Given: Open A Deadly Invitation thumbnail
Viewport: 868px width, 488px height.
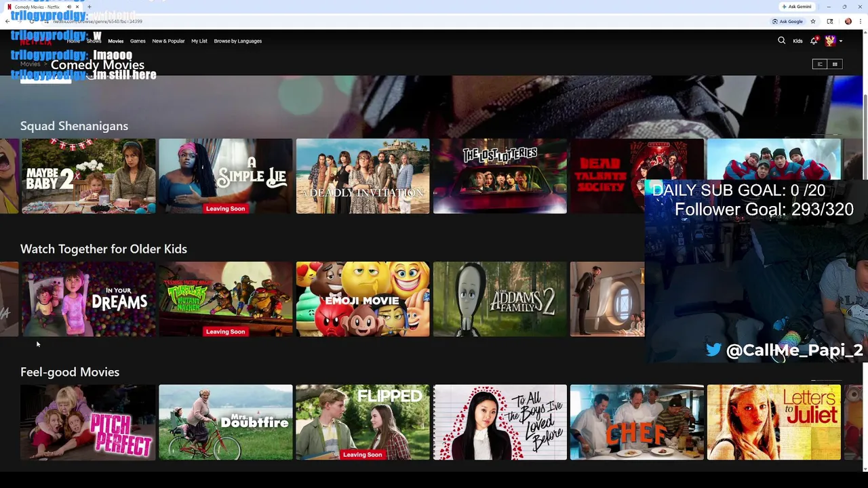Looking at the screenshot, I should pyautogui.click(x=363, y=176).
